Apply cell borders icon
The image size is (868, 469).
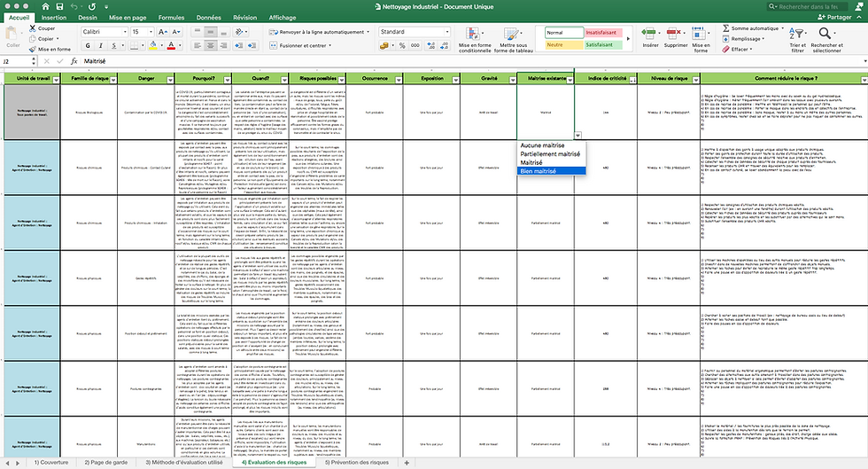point(134,45)
